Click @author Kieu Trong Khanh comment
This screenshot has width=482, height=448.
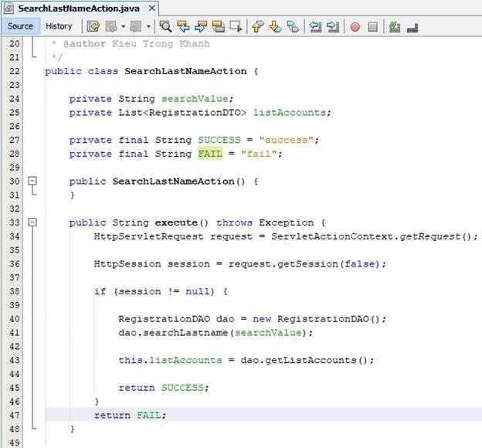137,44
